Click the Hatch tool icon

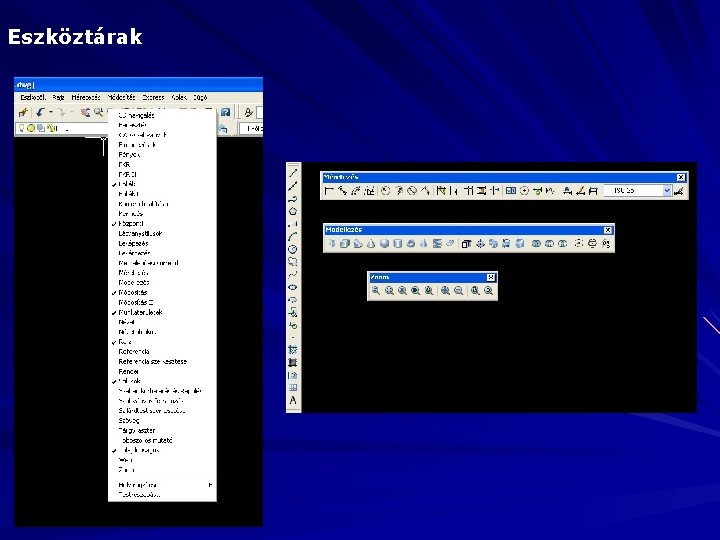[x=293, y=350]
